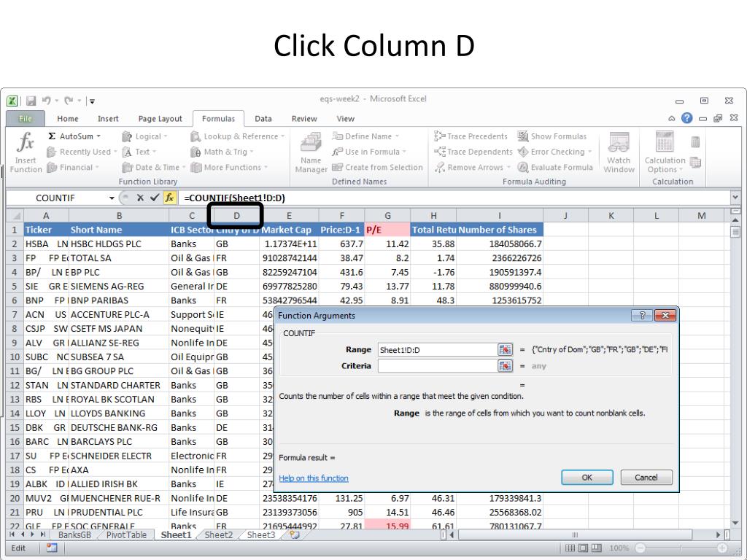
Task: Expand the Error Checking dropdown arrow
Action: click(589, 152)
